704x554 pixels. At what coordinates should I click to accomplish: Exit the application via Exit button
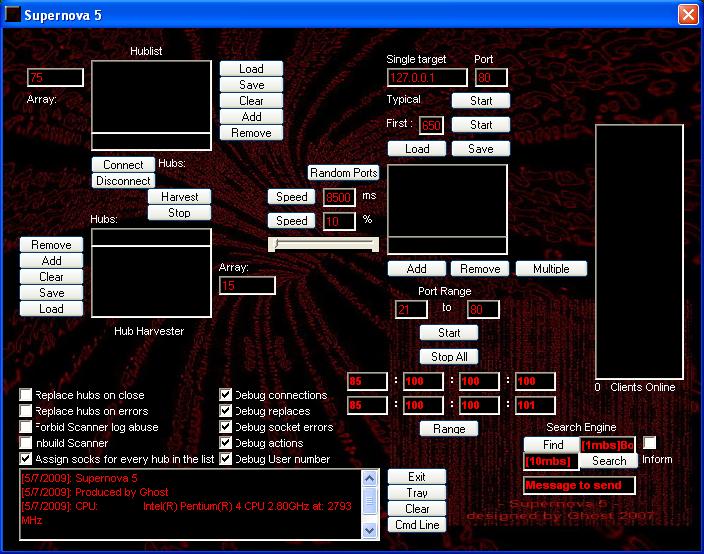(417, 477)
